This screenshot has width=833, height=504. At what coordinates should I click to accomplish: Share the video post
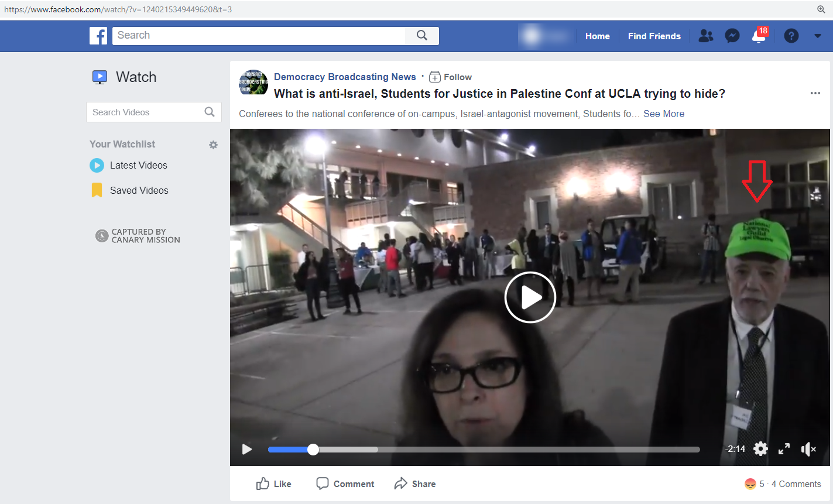coord(415,484)
